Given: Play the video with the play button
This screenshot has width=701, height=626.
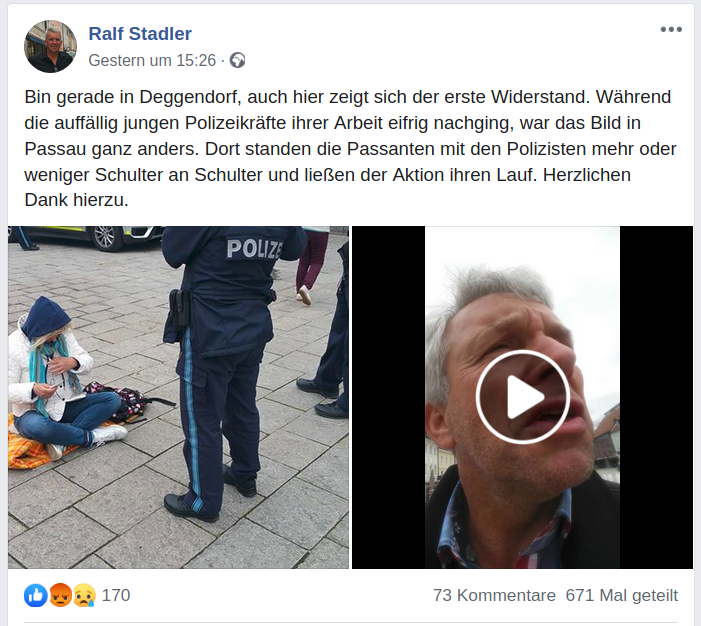Looking at the screenshot, I should click(x=522, y=397).
